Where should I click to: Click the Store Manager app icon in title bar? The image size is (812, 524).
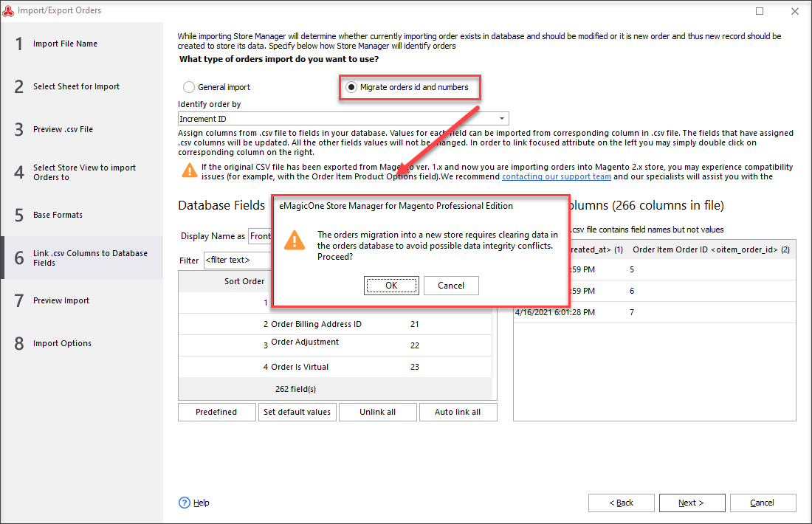[x=8, y=10]
